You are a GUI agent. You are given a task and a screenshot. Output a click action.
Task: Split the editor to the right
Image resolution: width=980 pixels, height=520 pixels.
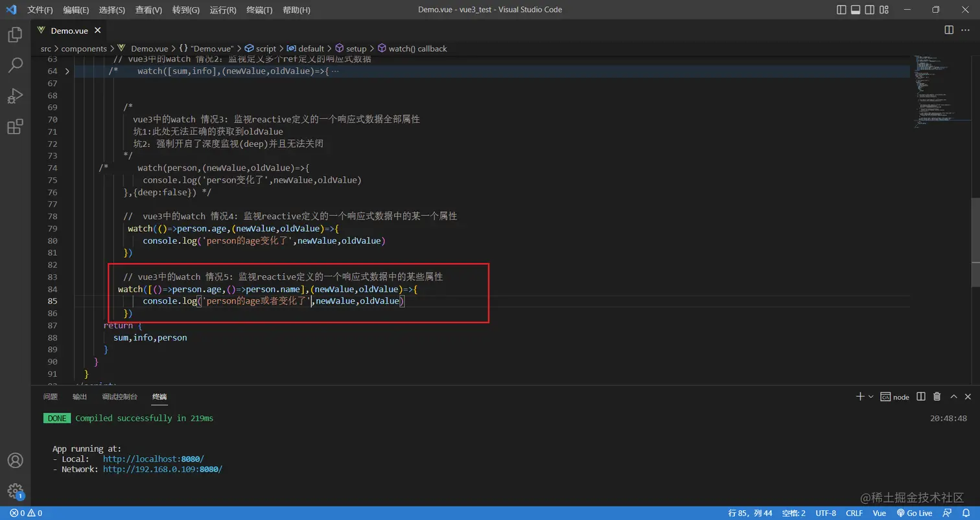pos(949,30)
